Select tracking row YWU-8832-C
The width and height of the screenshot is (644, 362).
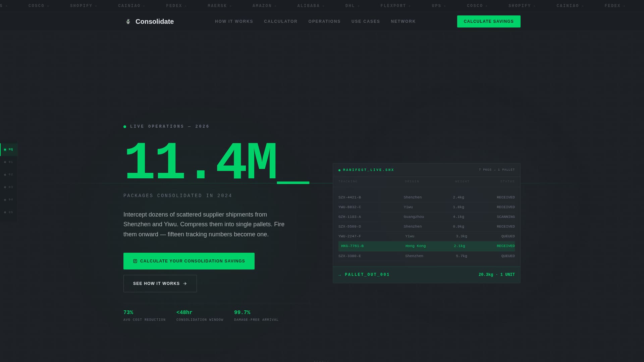tap(427, 207)
